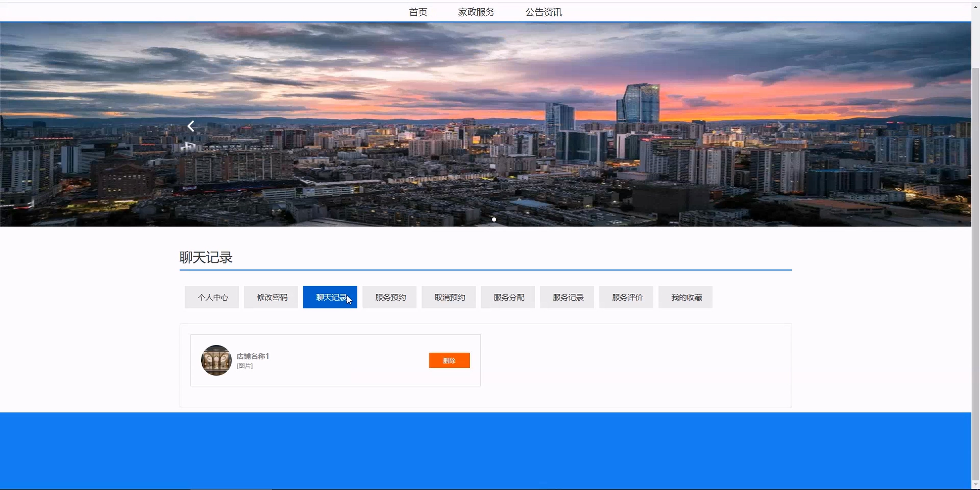Switch to the 取消预约 tab
Screen dimensions: 980x490
tap(449, 297)
